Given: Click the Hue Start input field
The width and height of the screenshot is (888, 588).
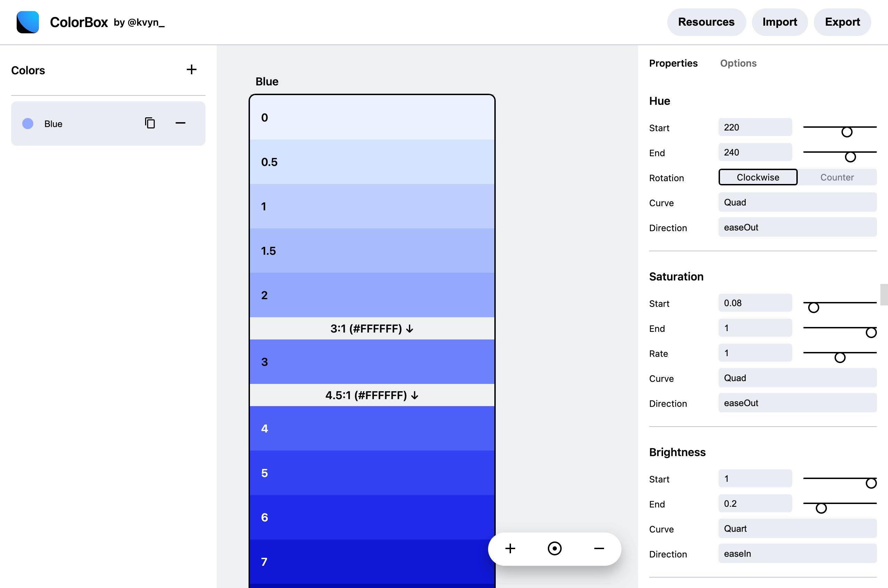Looking at the screenshot, I should (754, 127).
